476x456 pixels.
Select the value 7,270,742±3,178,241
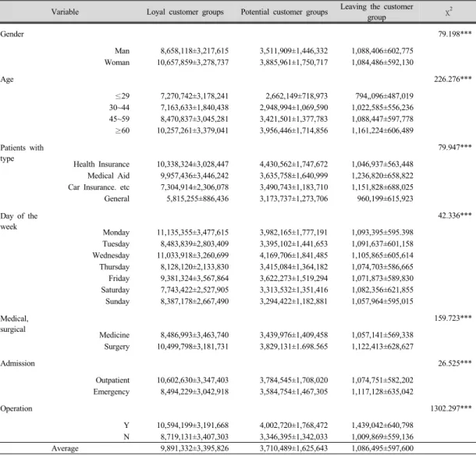[x=194, y=96]
